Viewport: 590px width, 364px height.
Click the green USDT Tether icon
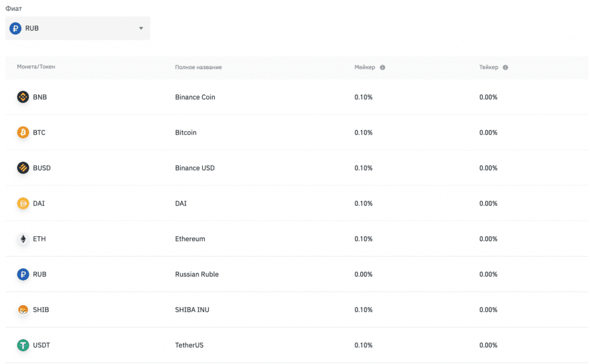point(23,346)
